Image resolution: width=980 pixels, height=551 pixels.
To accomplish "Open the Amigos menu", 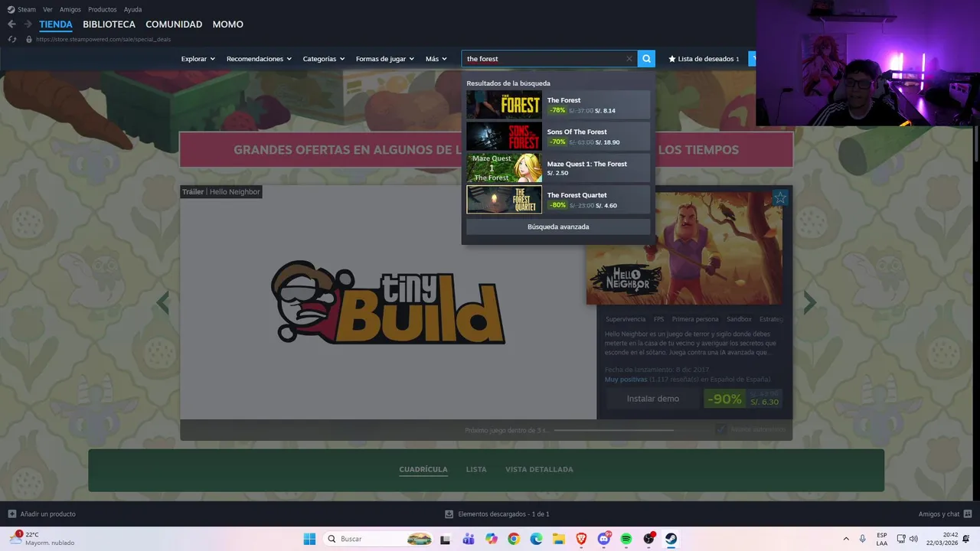I will pyautogui.click(x=70, y=9).
